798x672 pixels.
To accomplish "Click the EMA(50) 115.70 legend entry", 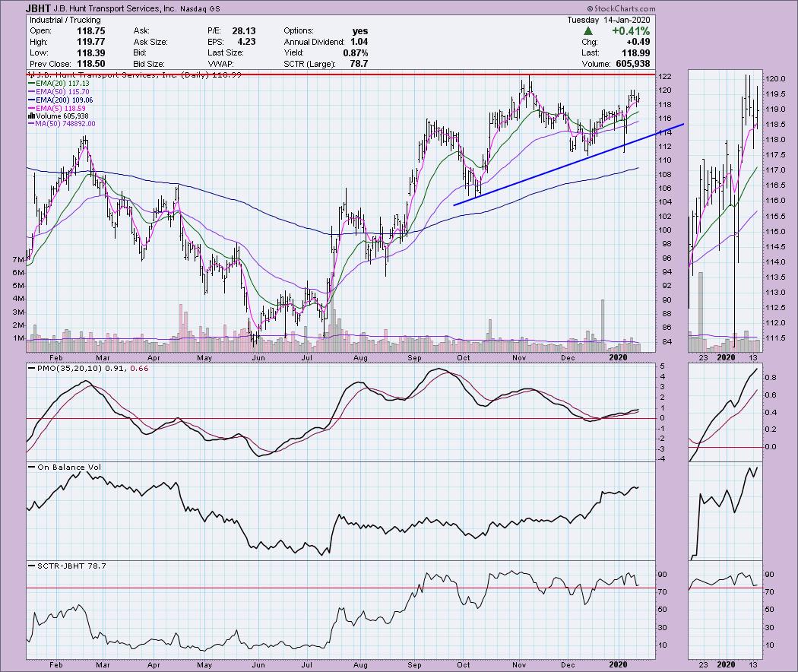I will 59,92.
